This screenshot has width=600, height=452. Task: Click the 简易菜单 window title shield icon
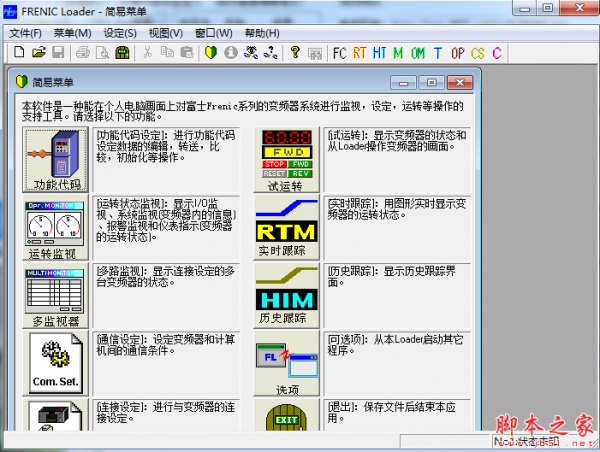(x=21, y=82)
